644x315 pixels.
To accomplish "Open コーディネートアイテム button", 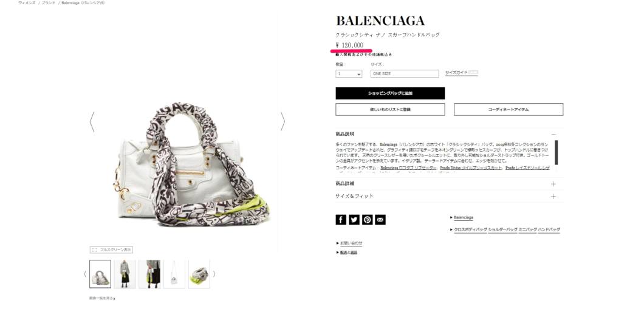I will (509, 109).
